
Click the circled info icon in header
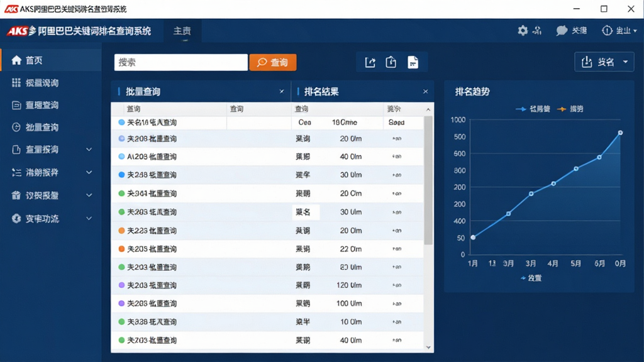(607, 30)
